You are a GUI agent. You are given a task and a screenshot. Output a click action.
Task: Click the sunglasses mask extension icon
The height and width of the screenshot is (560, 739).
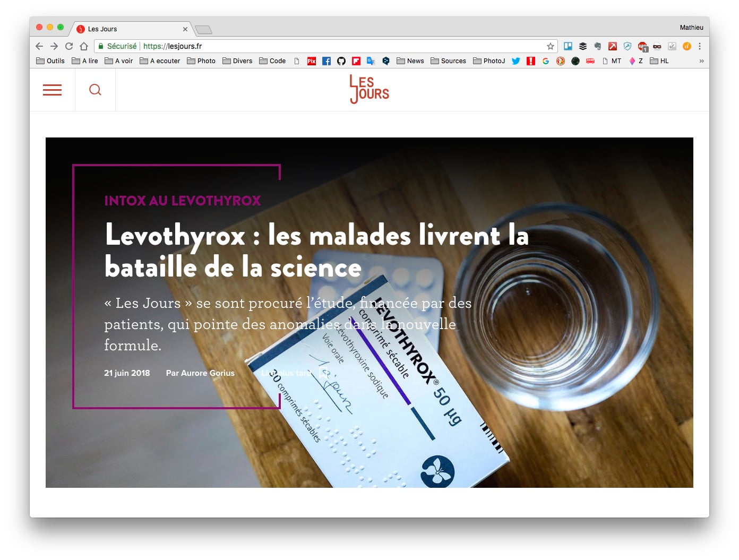pos(657,46)
